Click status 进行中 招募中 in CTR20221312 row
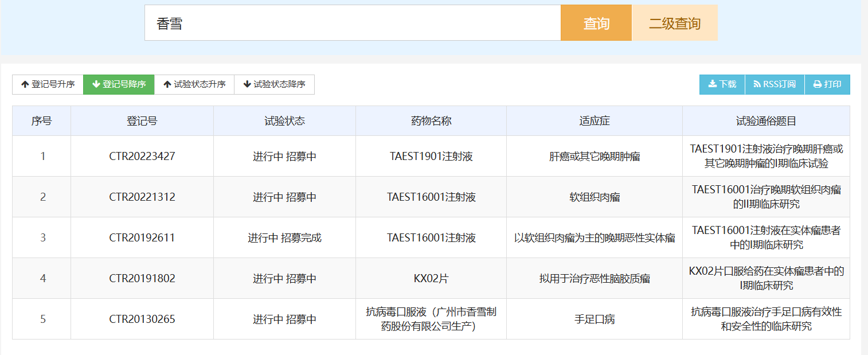 pyautogui.click(x=285, y=197)
